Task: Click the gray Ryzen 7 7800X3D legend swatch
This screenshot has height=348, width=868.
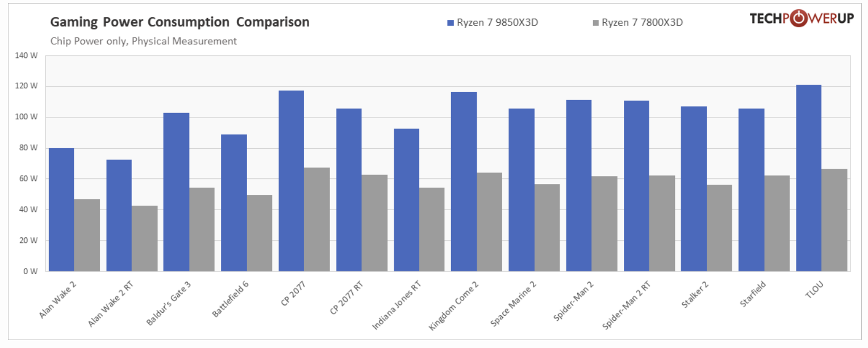Action: click(x=596, y=23)
